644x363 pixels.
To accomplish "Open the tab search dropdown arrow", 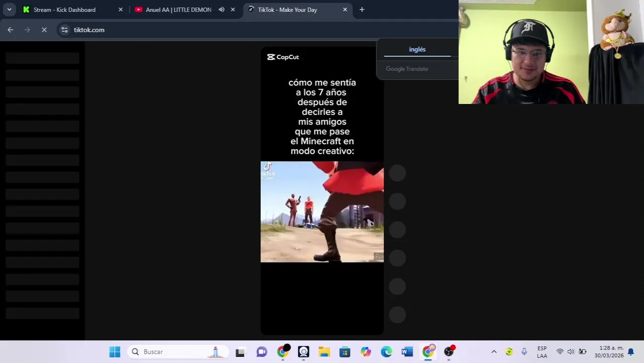I will [x=9, y=10].
